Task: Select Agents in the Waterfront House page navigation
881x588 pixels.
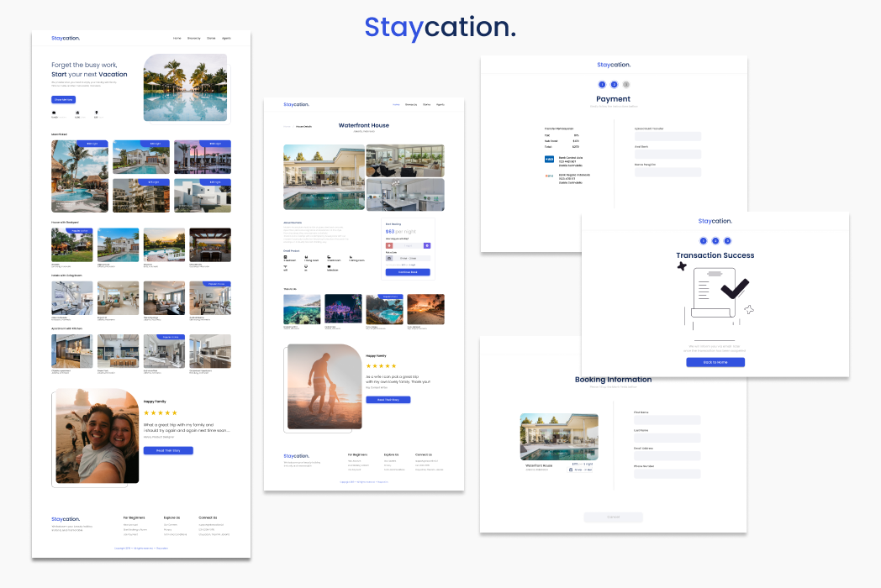Action: tap(440, 104)
